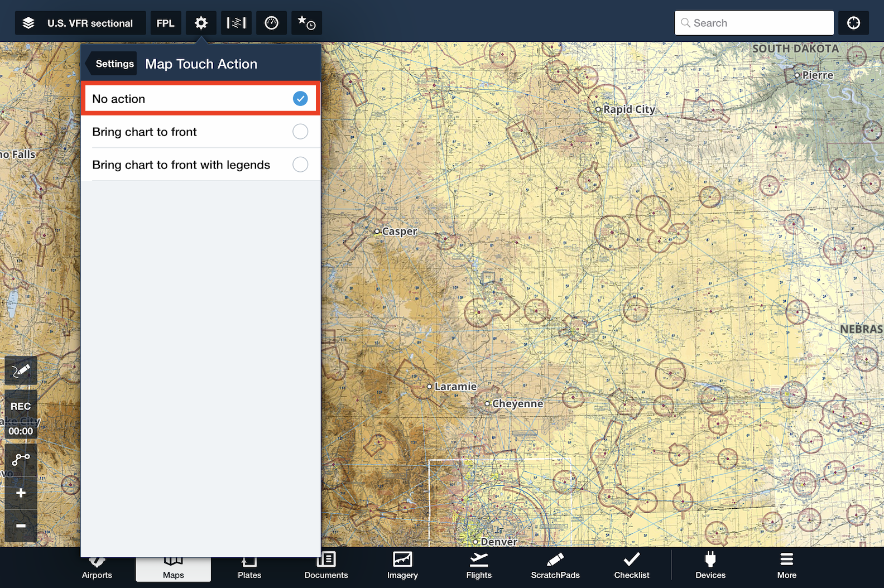Tap Casper city label on the map

coord(400,231)
